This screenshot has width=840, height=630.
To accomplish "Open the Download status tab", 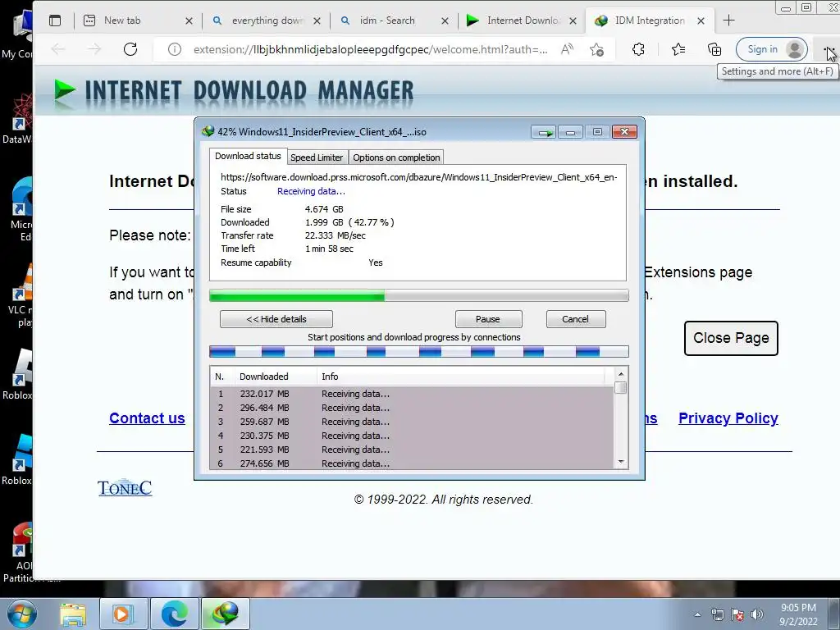I will 248,156.
